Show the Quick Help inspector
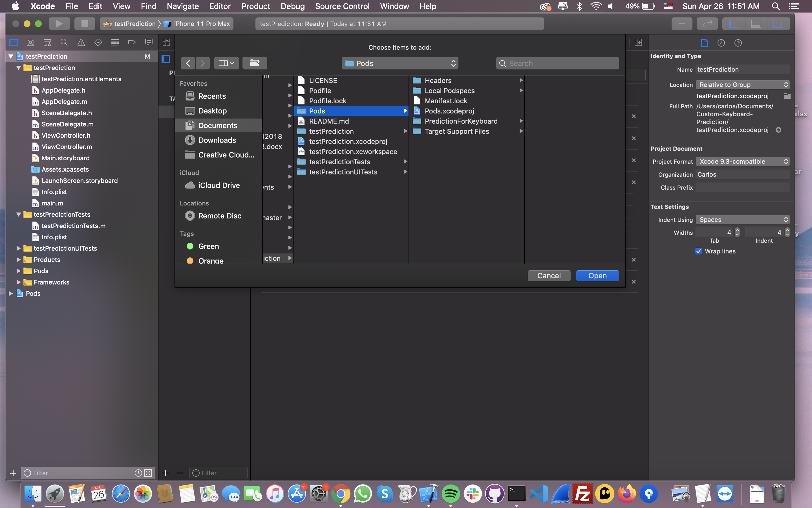The width and height of the screenshot is (812, 508). [738, 43]
